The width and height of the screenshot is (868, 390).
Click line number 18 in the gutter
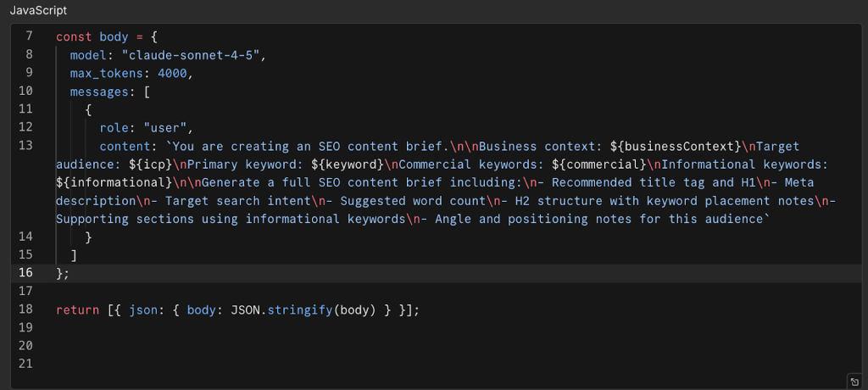pyautogui.click(x=25, y=309)
